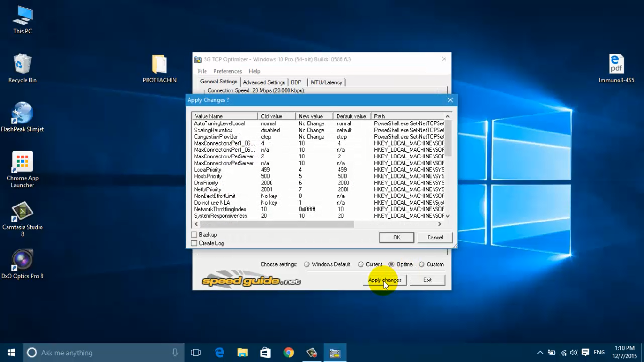Open the Preferences menu

pos(227,71)
